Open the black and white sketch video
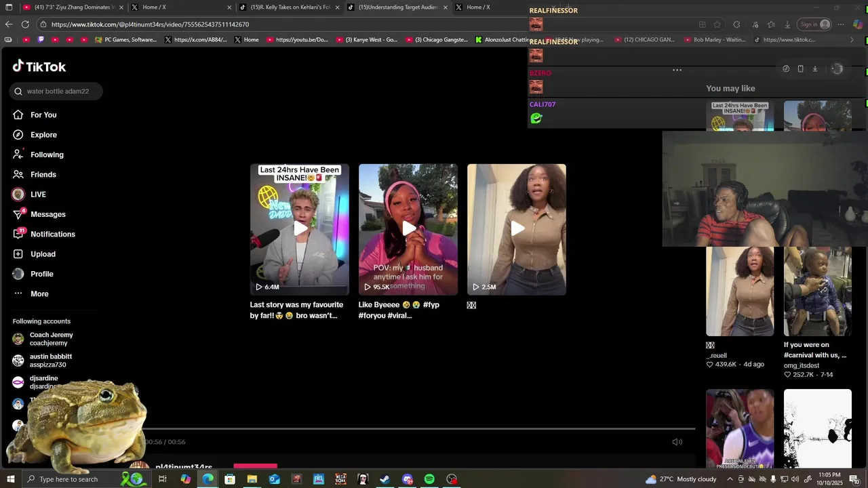Viewport: 868px width, 488px height. click(818, 428)
